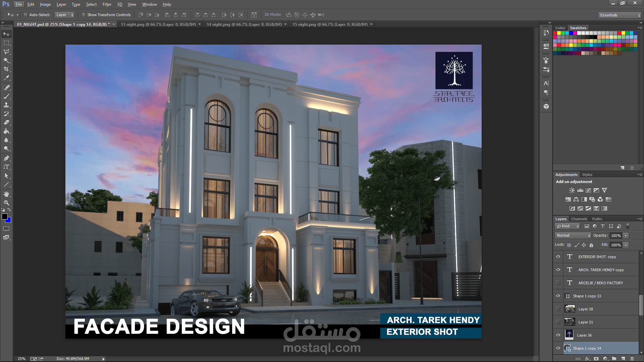Screen dimensions: 644x362
Task: Select the Crop tool
Action: [x=6, y=69]
